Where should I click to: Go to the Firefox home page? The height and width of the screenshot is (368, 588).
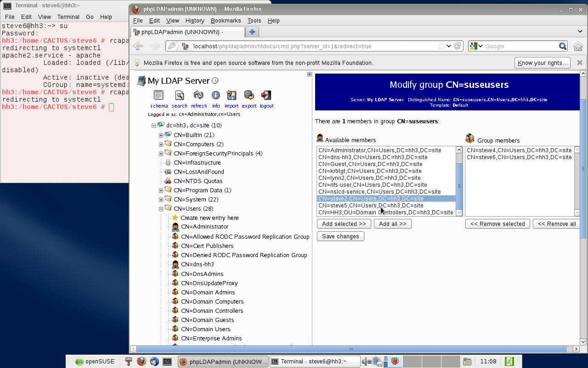coord(578,46)
